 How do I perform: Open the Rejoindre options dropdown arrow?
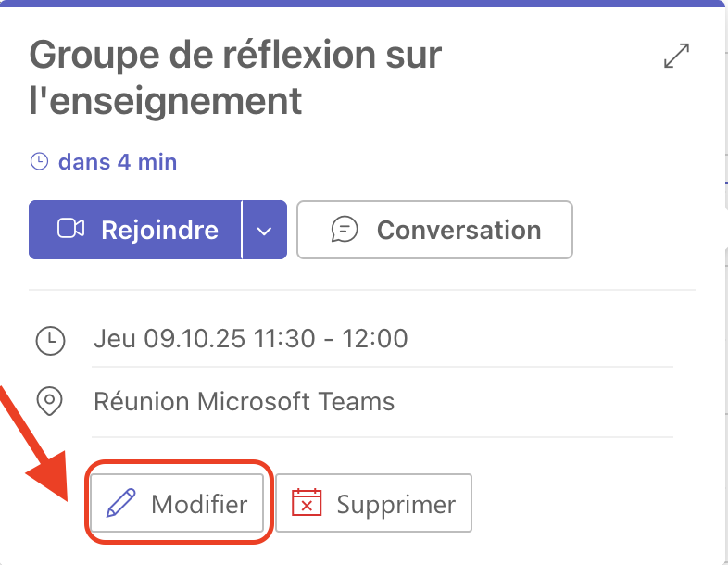264,230
